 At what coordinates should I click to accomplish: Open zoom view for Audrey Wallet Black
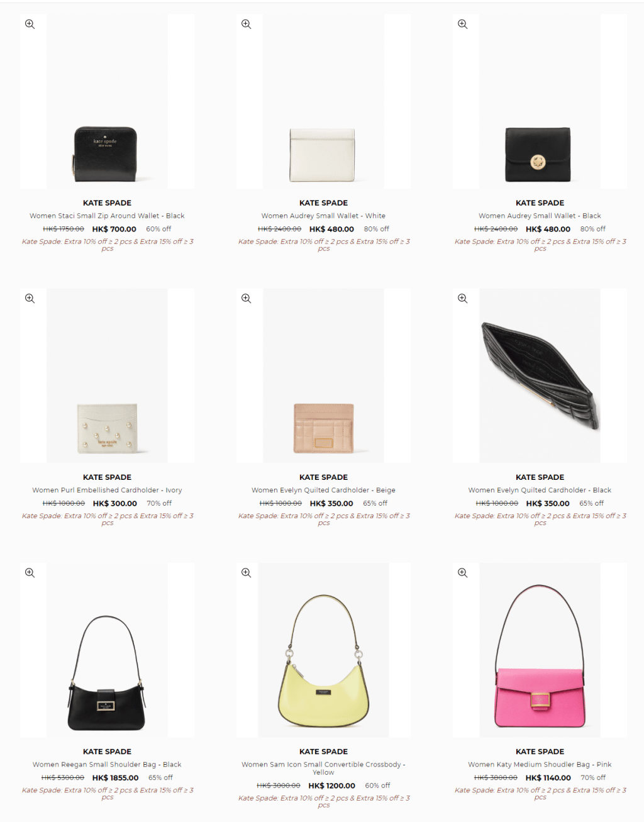(462, 24)
